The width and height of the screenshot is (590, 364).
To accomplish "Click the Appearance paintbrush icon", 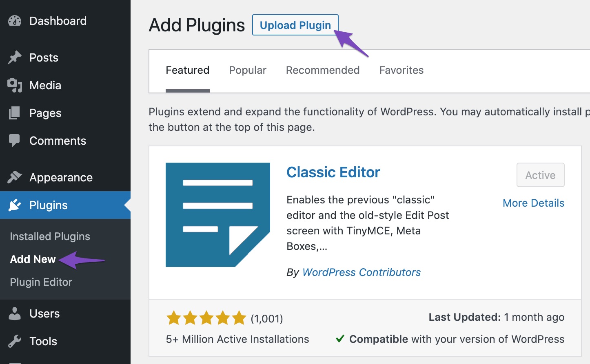I will (14, 177).
